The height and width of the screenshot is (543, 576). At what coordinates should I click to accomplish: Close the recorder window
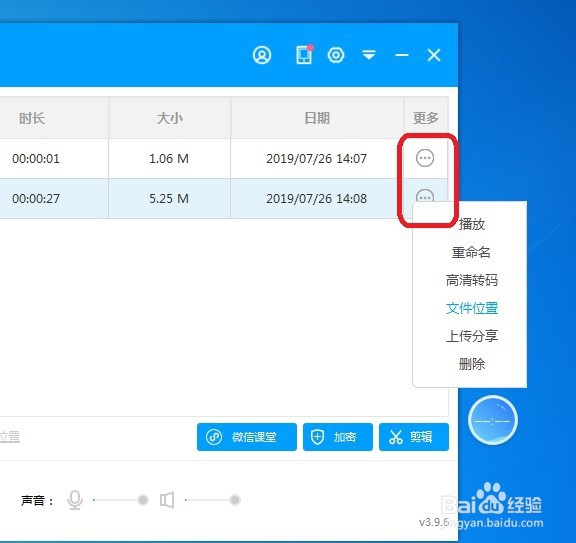pos(434,55)
